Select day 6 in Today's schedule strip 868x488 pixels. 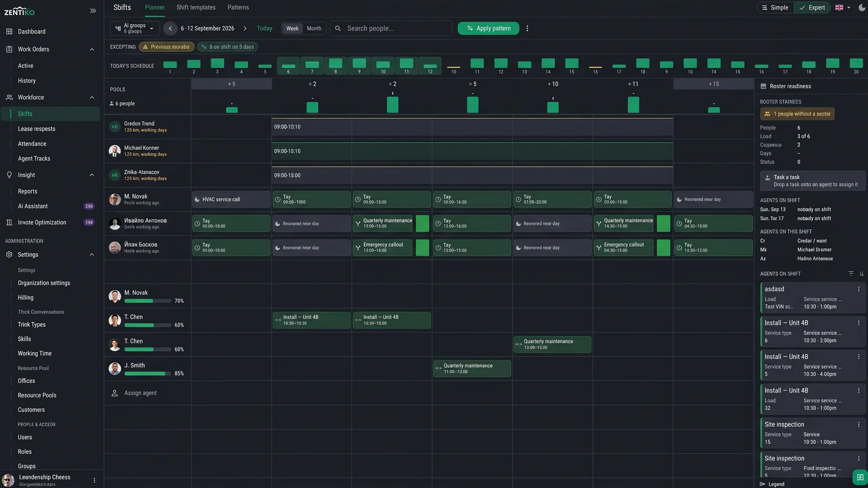coord(288,66)
